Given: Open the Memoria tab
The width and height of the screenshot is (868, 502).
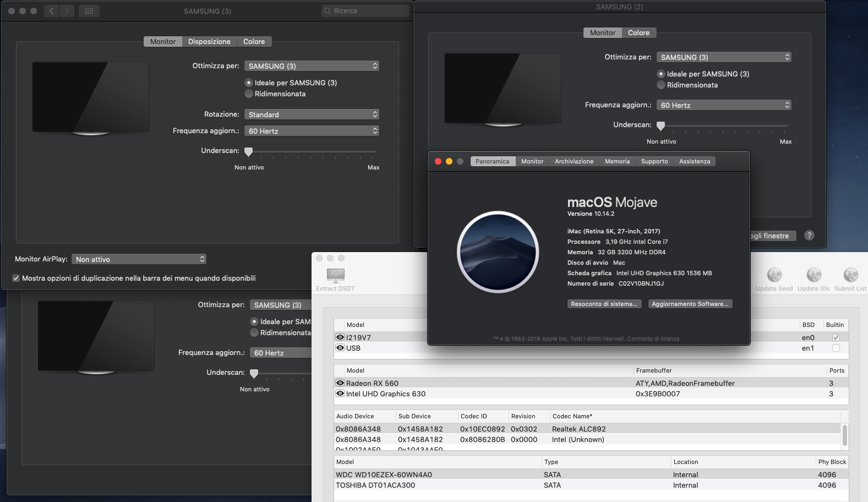Looking at the screenshot, I should pos(617,161).
